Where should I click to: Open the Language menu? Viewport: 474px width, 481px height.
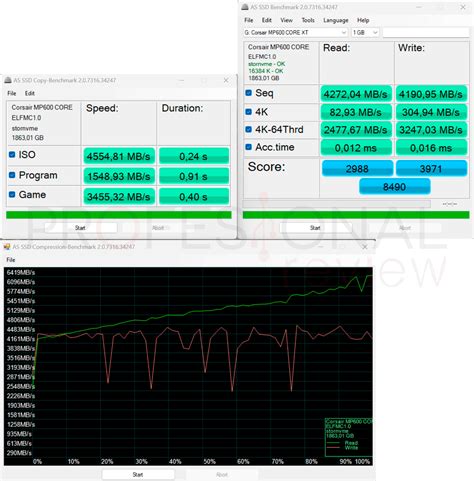(335, 20)
